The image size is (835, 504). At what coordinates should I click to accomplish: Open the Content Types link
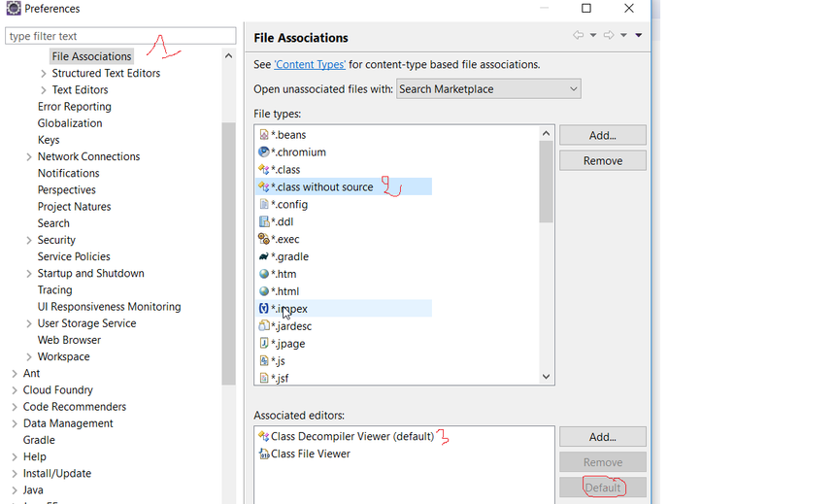click(x=310, y=65)
